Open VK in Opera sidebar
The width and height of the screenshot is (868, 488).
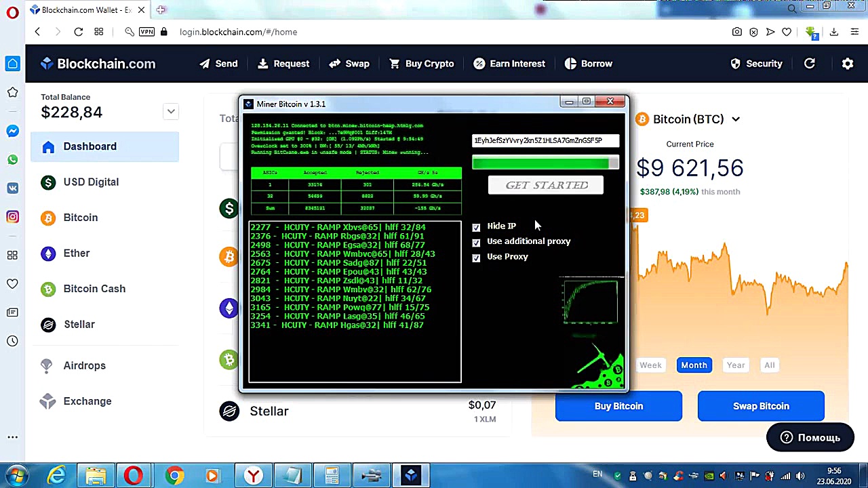[12, 188]
